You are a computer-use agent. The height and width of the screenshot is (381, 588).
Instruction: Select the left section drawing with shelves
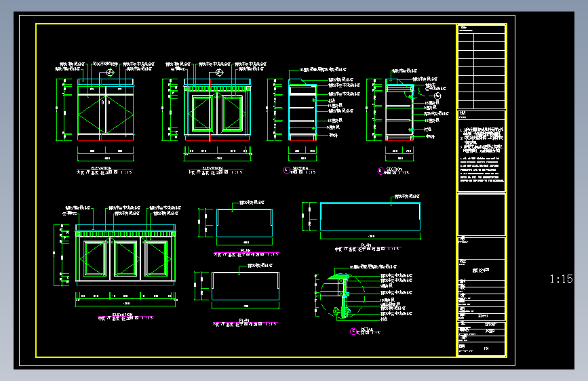[x=302, y=110]
